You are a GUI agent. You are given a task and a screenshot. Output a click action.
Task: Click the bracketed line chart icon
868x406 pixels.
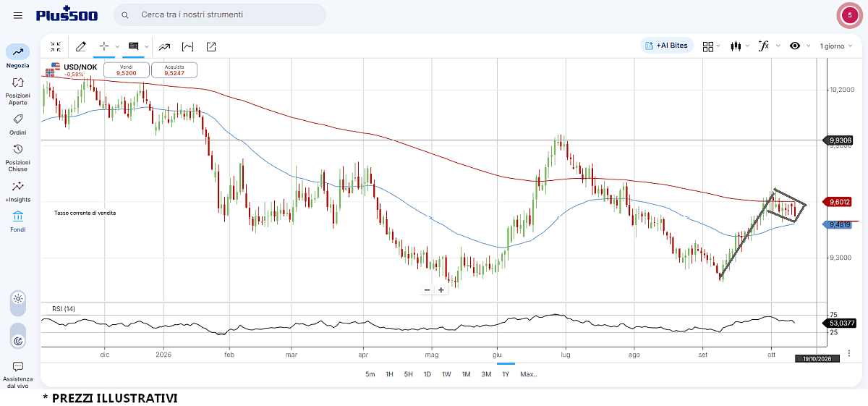[x=188, y=46]
